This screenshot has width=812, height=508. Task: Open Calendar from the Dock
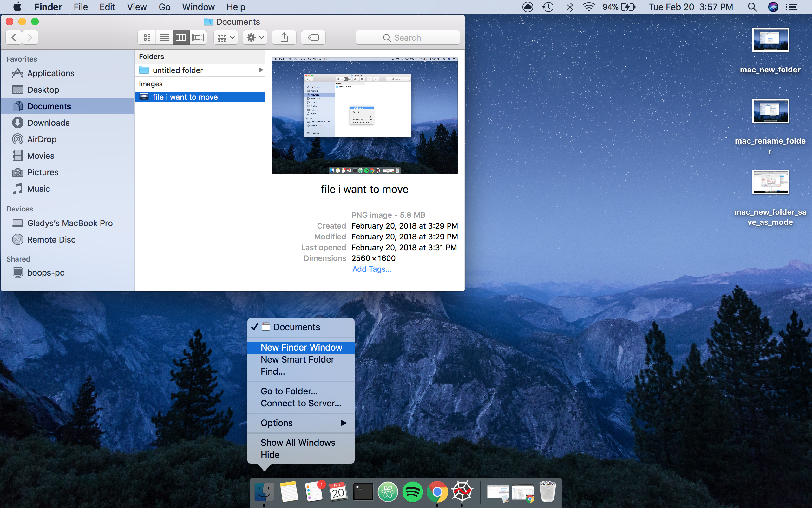tap(338, 492)
